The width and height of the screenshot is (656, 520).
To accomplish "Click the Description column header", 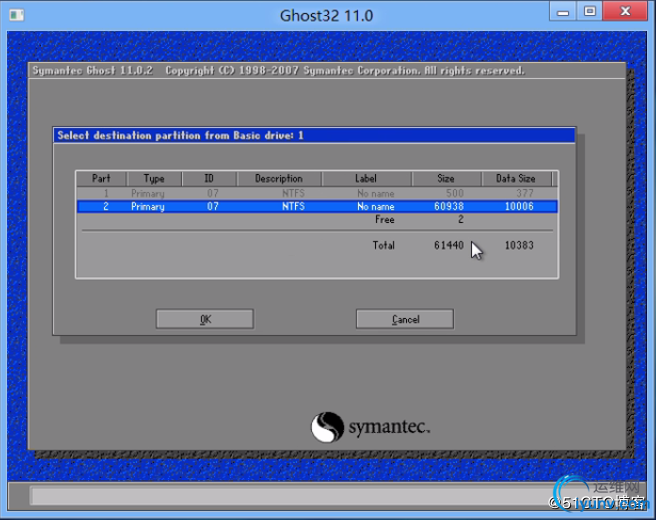I will point(279,179).
